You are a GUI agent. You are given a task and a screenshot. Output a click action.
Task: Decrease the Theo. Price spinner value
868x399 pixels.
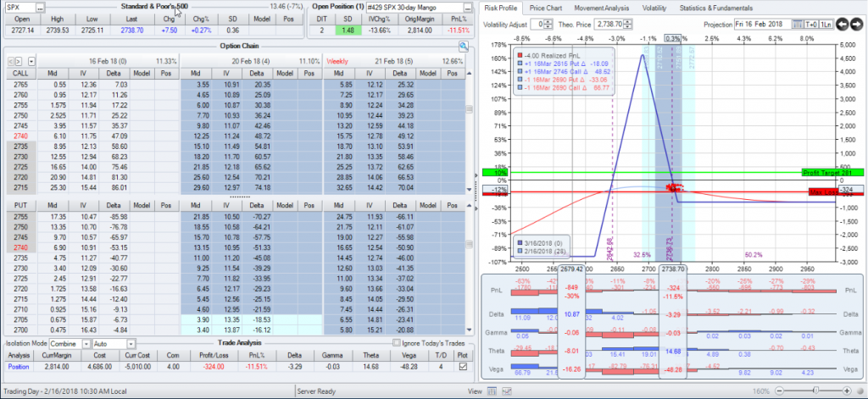(x=628, y=27)
